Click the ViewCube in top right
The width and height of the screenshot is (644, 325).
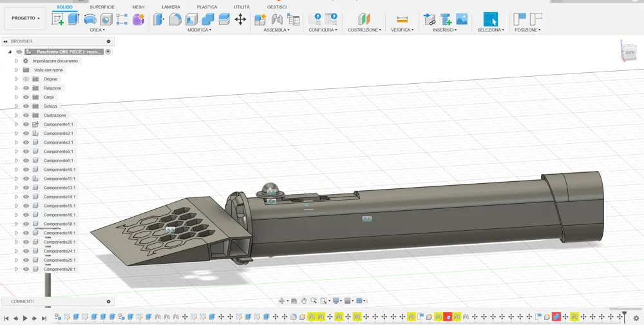coord(630,52)
